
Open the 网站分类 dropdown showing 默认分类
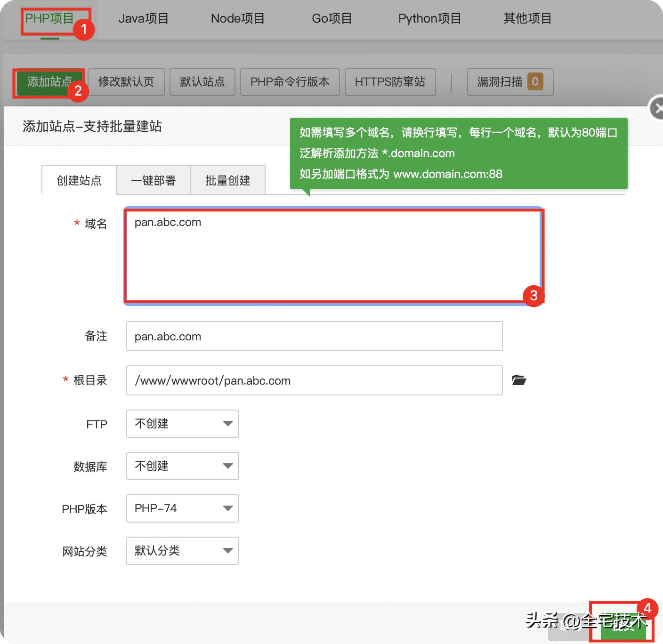(182, 551)
